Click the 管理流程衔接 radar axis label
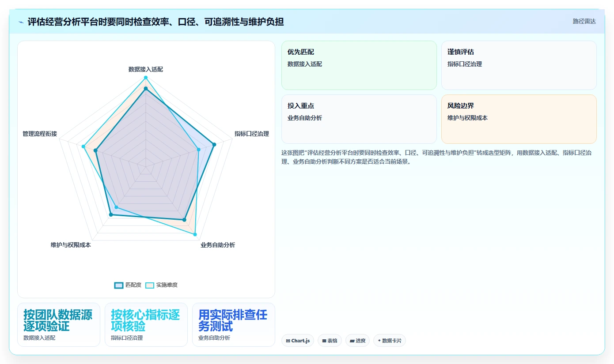The width and height of the screenshot is (614, 364). click(x=40, y=134)
